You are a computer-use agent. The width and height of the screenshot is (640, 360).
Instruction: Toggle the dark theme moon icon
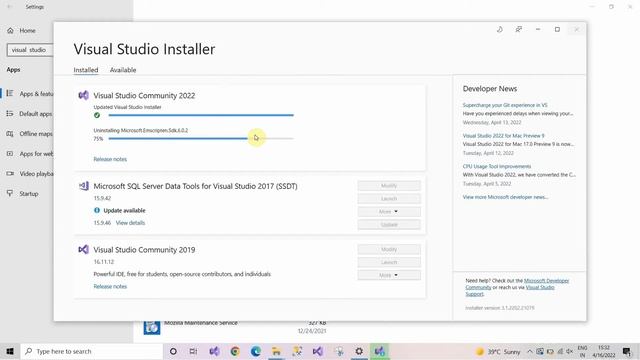[500, 29]
